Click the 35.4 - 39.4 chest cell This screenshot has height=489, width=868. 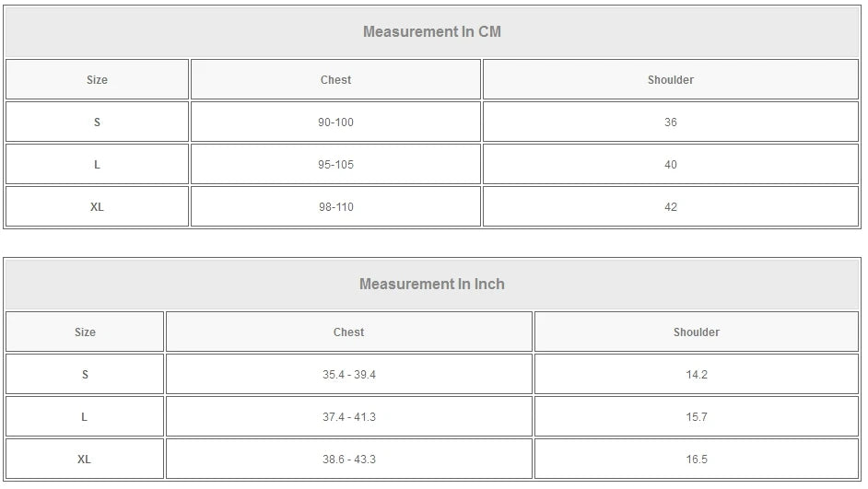click(x=348, y=375)
